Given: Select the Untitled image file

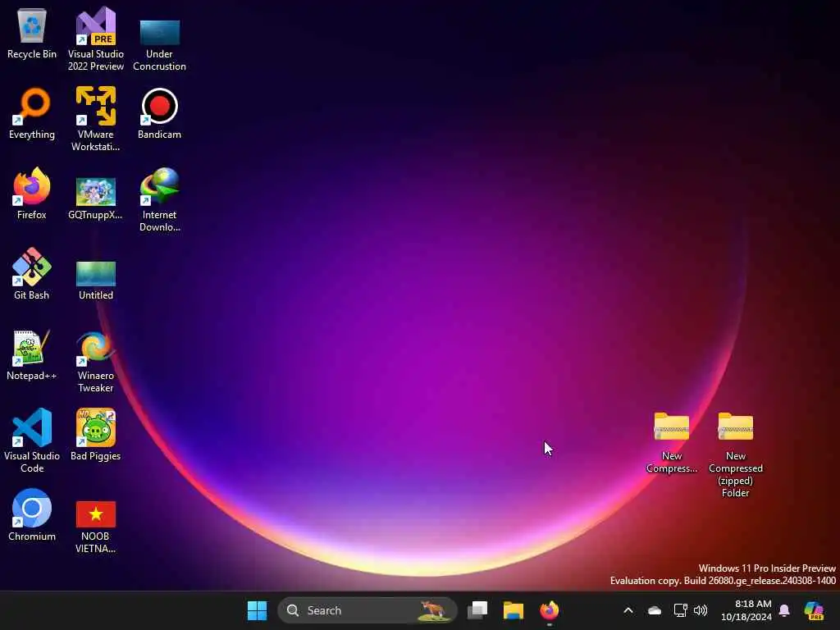Looking at the screenshot, I should tap(96, 281).
